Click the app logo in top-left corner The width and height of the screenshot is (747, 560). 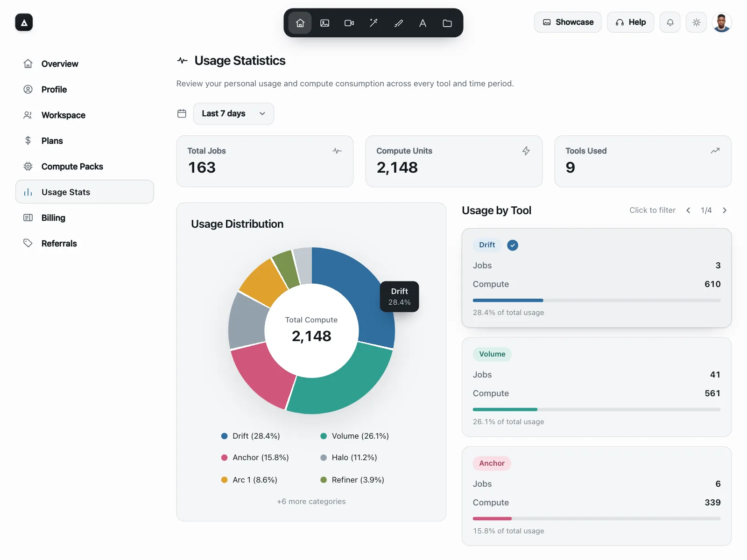click(24, 22)
